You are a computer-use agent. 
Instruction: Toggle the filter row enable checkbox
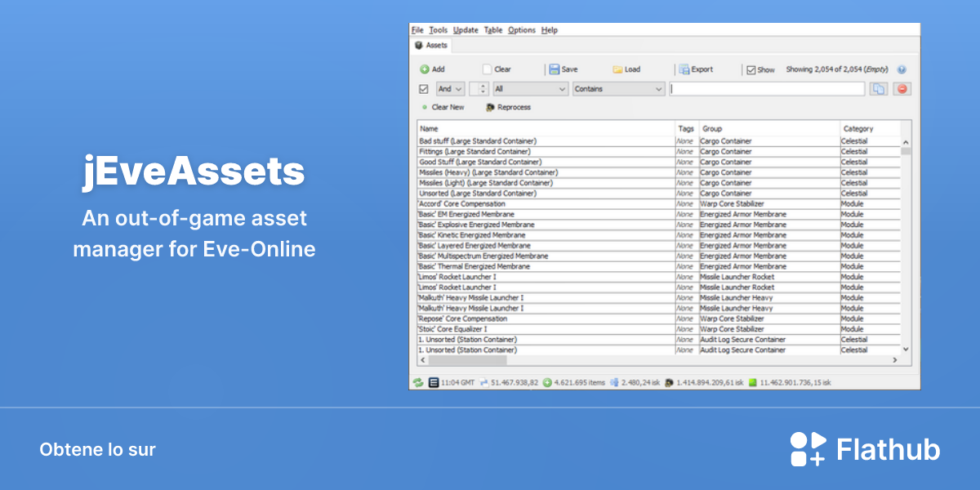424,89
